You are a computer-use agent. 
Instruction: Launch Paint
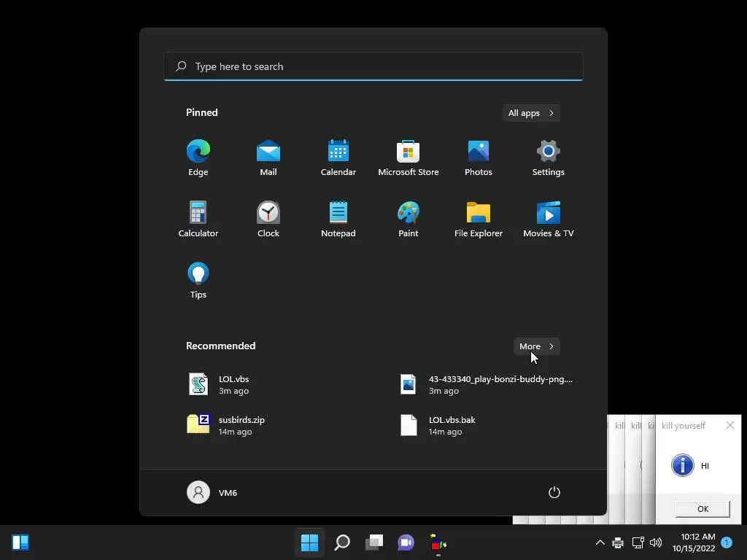409,219
